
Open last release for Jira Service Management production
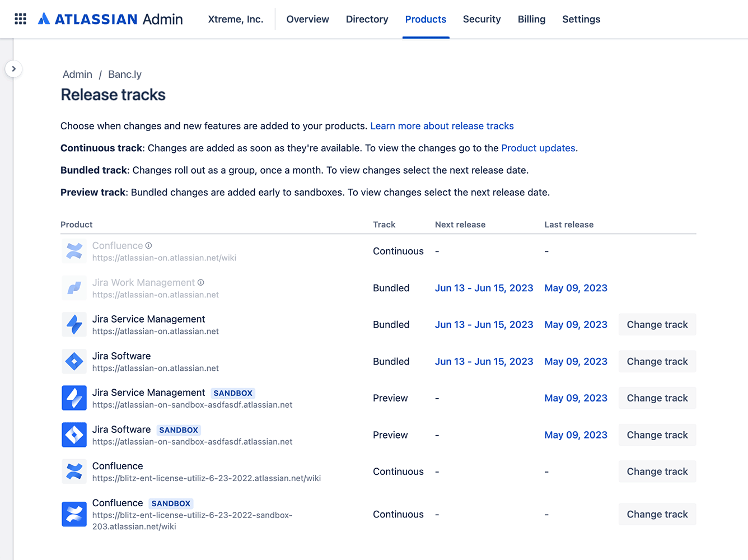[576, 325]
